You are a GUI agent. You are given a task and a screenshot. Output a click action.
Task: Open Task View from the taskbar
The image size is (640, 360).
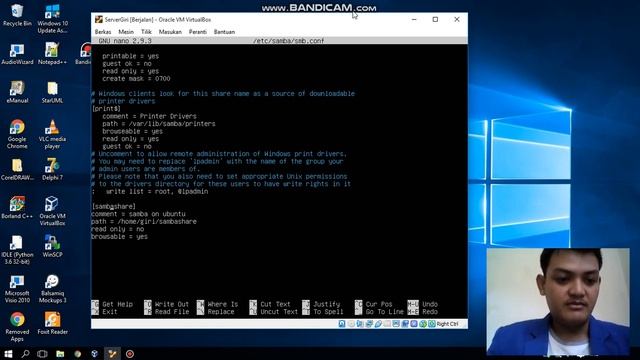coord(42,353)
